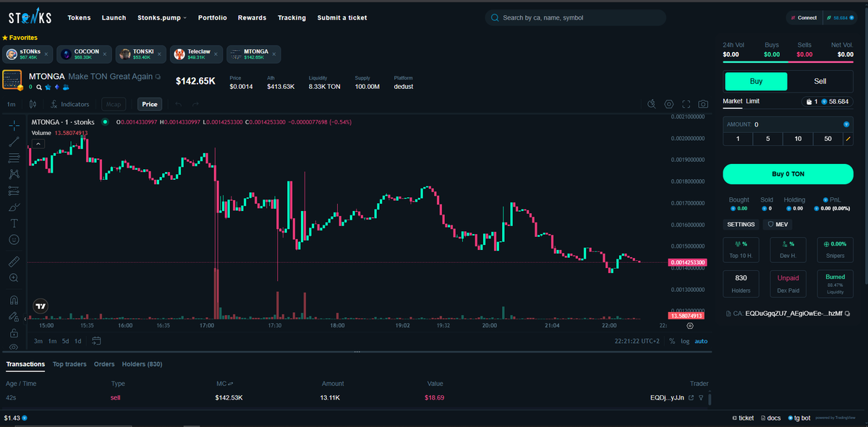This screenshot has width=868, height=427.
Task: Click the TradingView logo on chart
Action: 41,306
